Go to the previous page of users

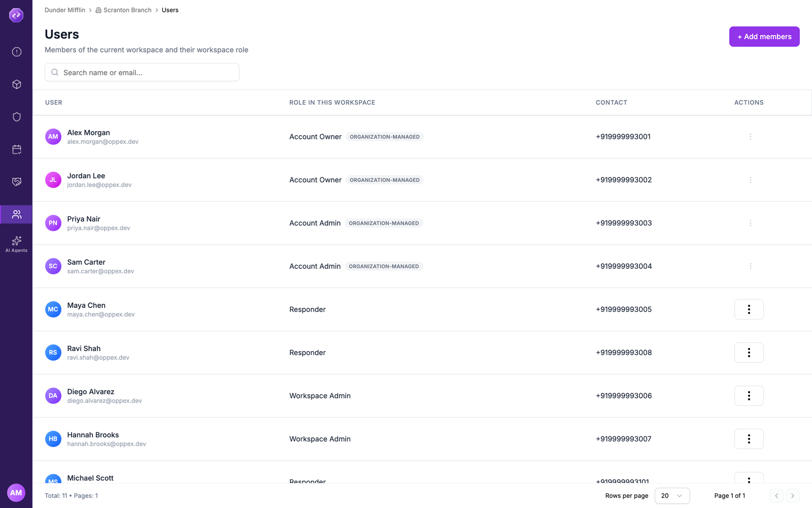tap(776, 496)
